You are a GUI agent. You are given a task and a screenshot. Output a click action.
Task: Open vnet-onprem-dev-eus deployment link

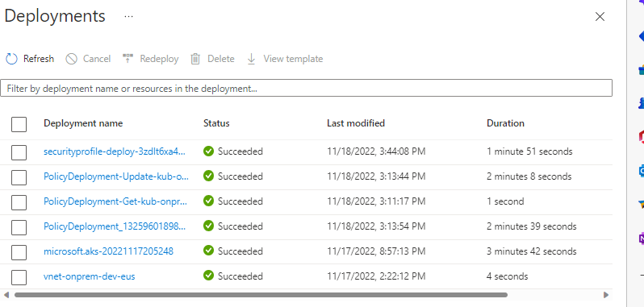(89, 276)
